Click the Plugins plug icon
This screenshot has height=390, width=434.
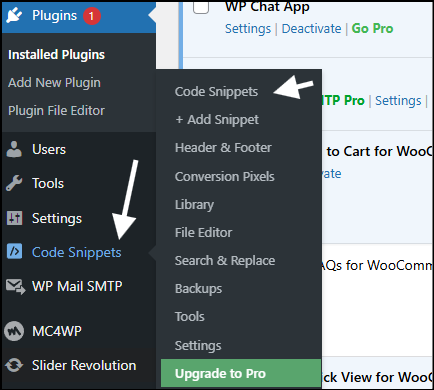coord(14,15)
